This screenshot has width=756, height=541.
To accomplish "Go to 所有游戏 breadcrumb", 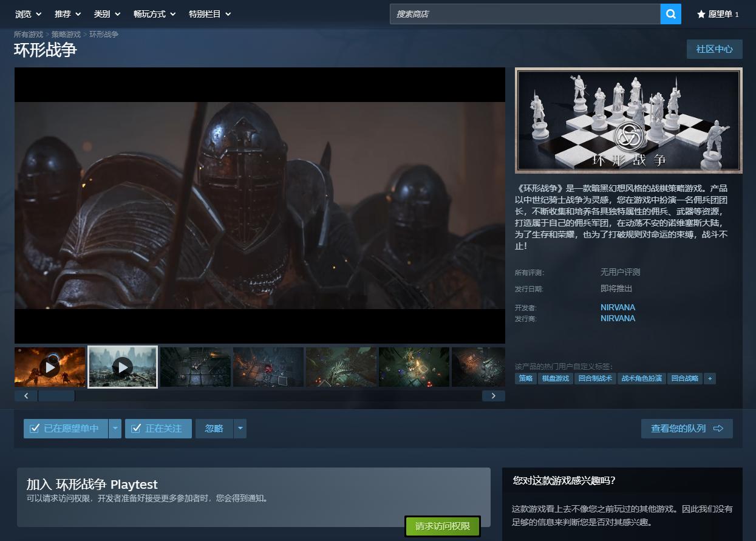I will 29,35.
